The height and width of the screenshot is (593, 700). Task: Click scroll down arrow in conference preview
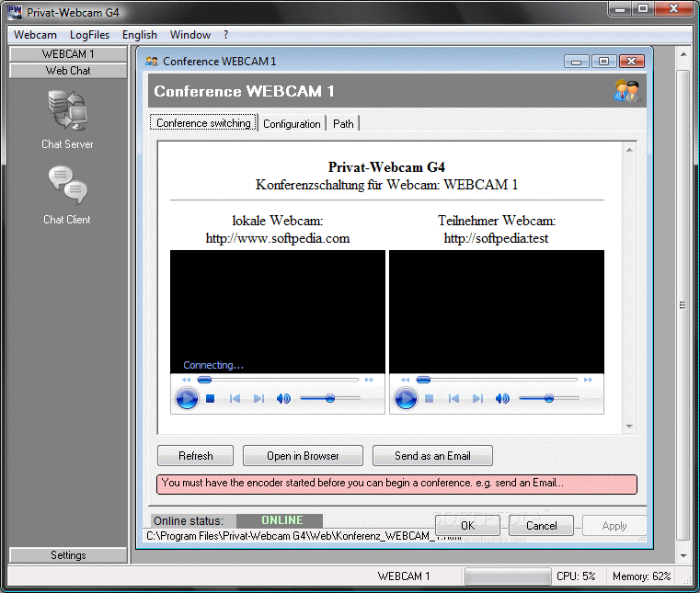629,426
